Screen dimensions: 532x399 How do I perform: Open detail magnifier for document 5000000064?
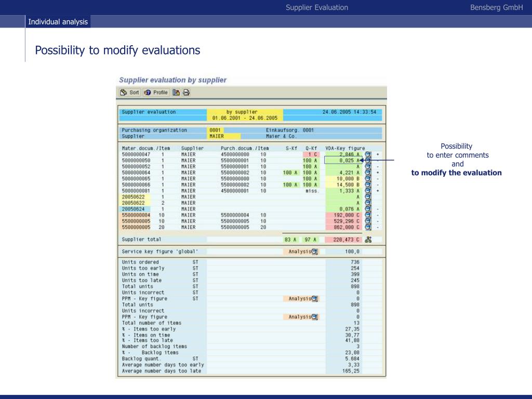coord(368,172)
